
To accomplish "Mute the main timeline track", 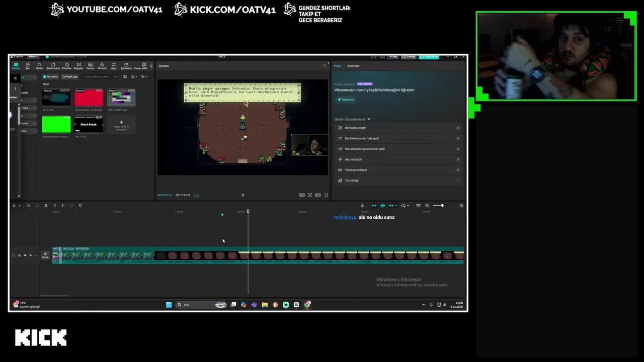I will point(31,255).
